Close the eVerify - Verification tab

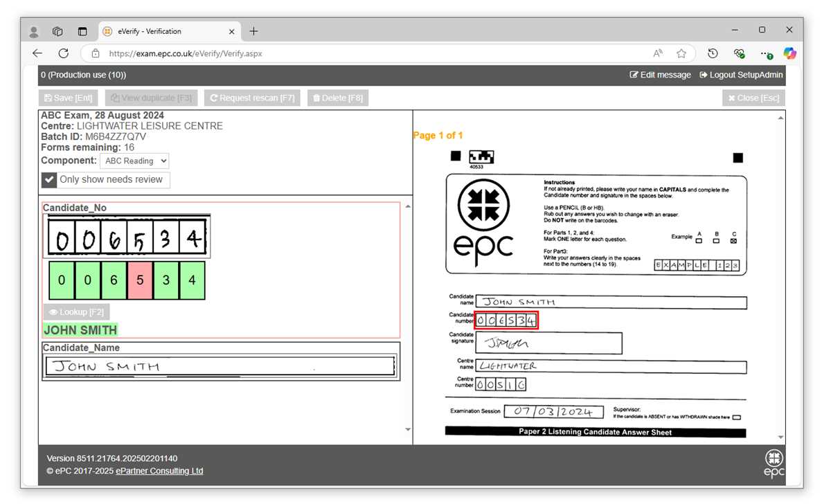point(232,31)
